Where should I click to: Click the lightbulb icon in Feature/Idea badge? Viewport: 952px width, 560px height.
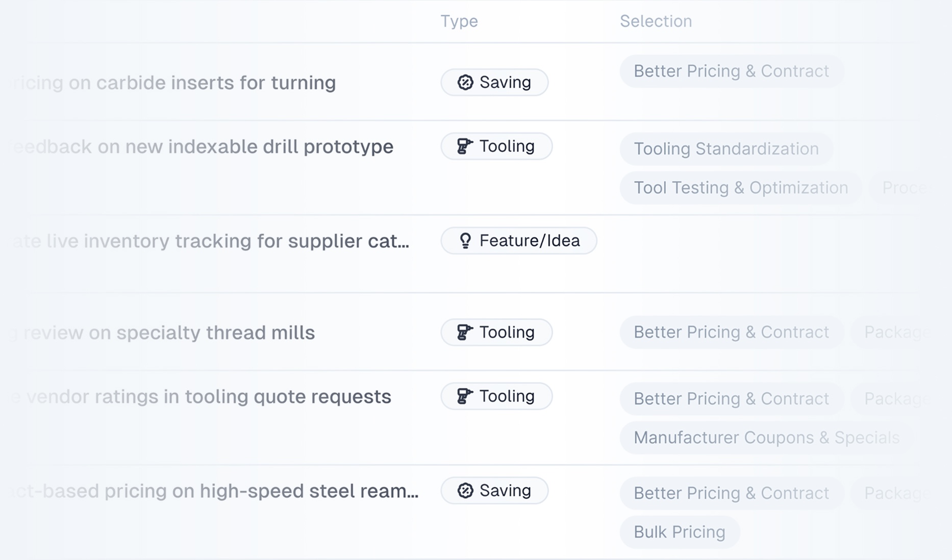[x=465, y=240]
